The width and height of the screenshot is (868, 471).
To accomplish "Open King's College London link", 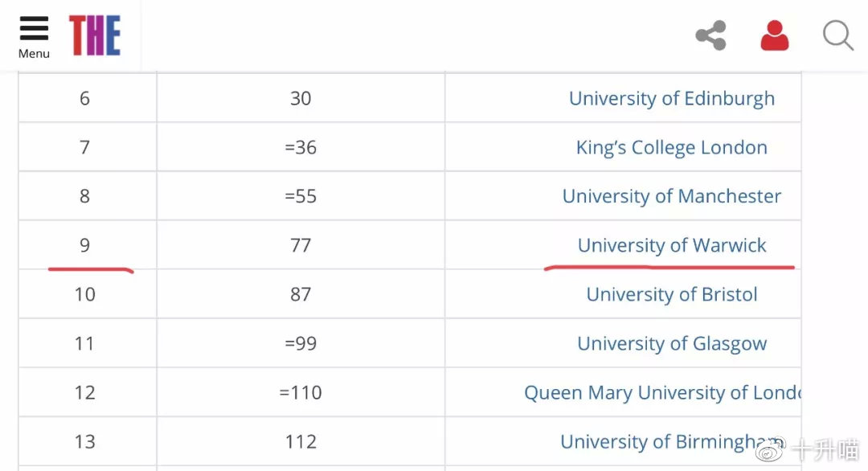I will pos(672,148).
